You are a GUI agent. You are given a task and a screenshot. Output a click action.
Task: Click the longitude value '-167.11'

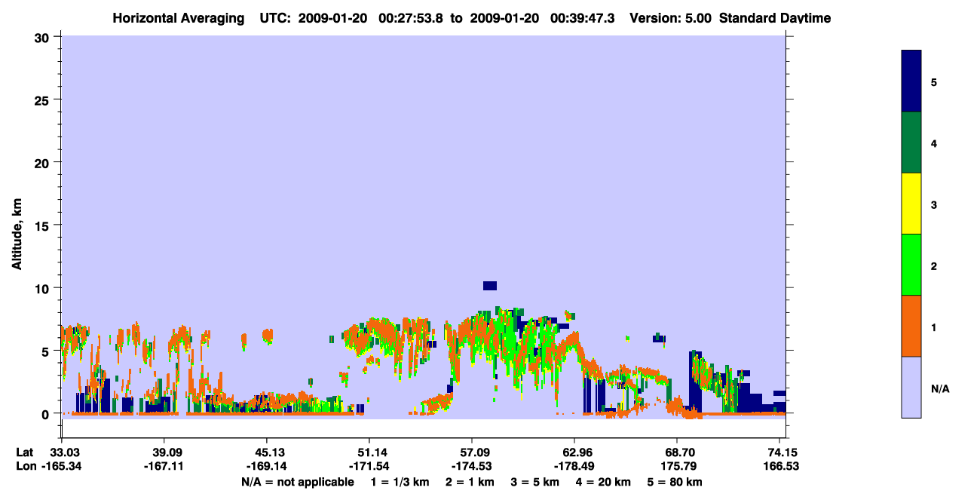164,467
